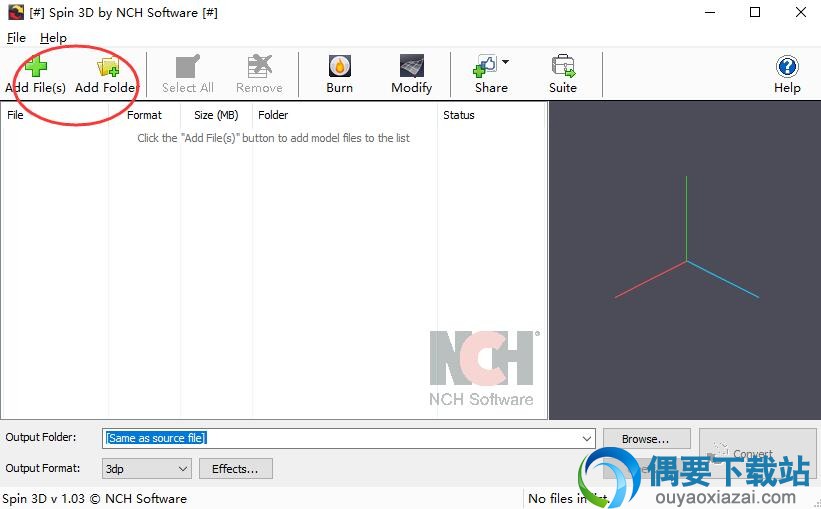Image resolution: width=821 pixels, height=509 pixels.
Task: Expand the Output Folder dropdown arrow
Action: [x=587, y=439]
